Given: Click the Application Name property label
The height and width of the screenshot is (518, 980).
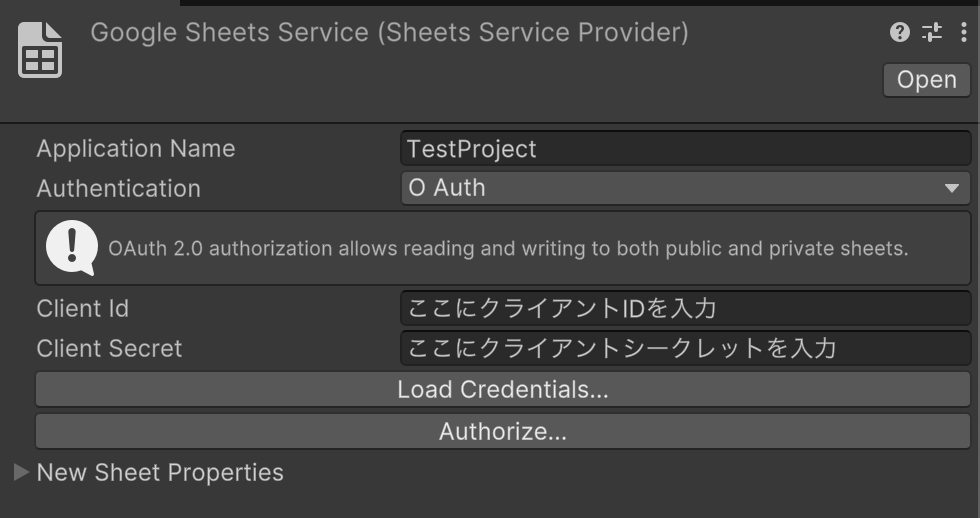Looking at the screenshot, I should 136,149.
